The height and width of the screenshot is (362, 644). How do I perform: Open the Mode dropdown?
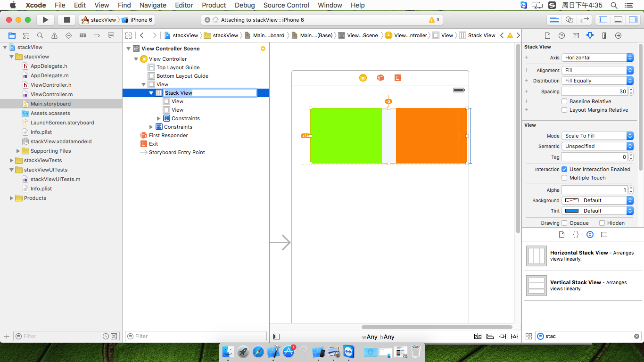(x=597, y=136)
